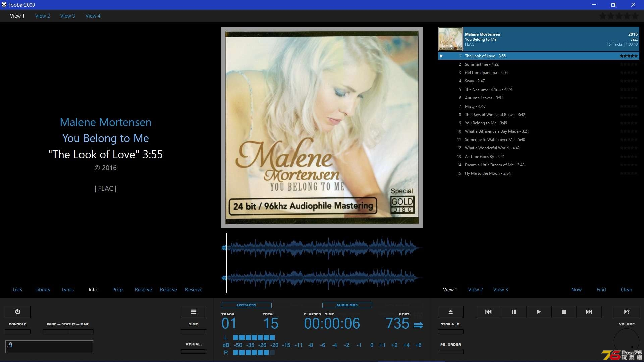Viewport: 644px width, 362px height.
Task: Toggle the PB. Order indicator
Action: (x=451, y=352)
